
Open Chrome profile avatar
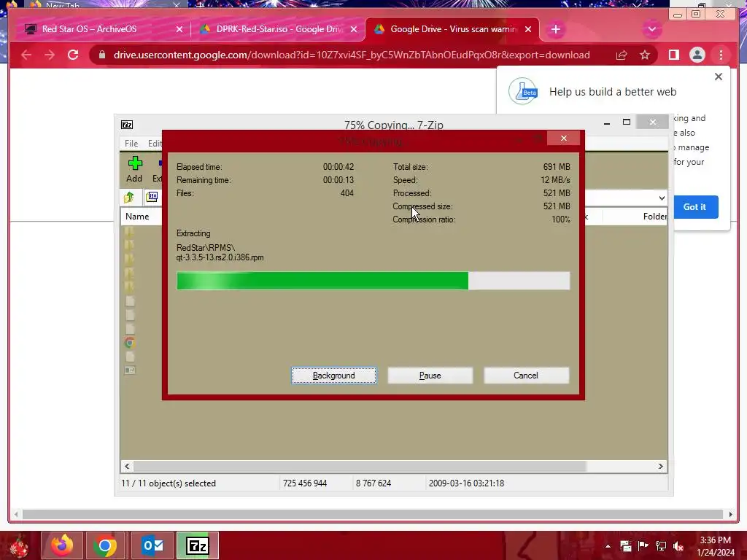[697, 55]
